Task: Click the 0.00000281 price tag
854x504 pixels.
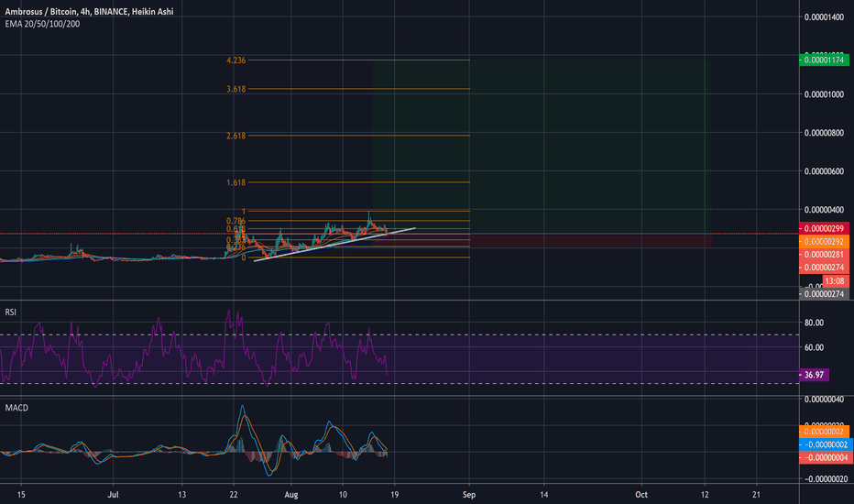Action: [824, 255]
